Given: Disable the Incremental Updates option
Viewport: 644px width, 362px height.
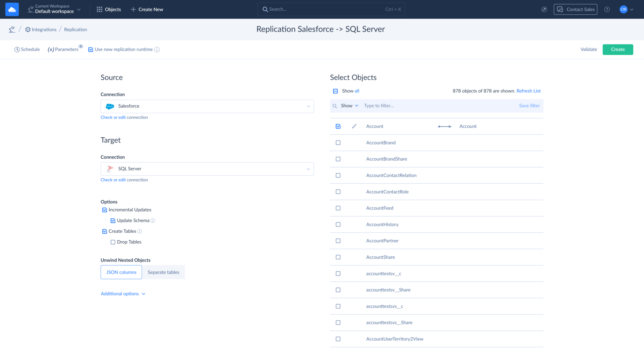Looking at the screenshot, I should pyautogui.click(x=104, y=210).
